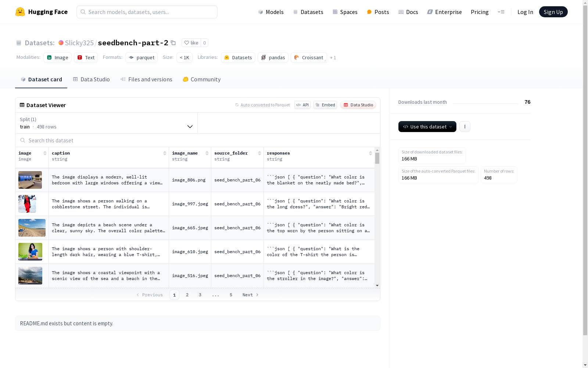Select the Image modality tag

(x=57, y=57)
